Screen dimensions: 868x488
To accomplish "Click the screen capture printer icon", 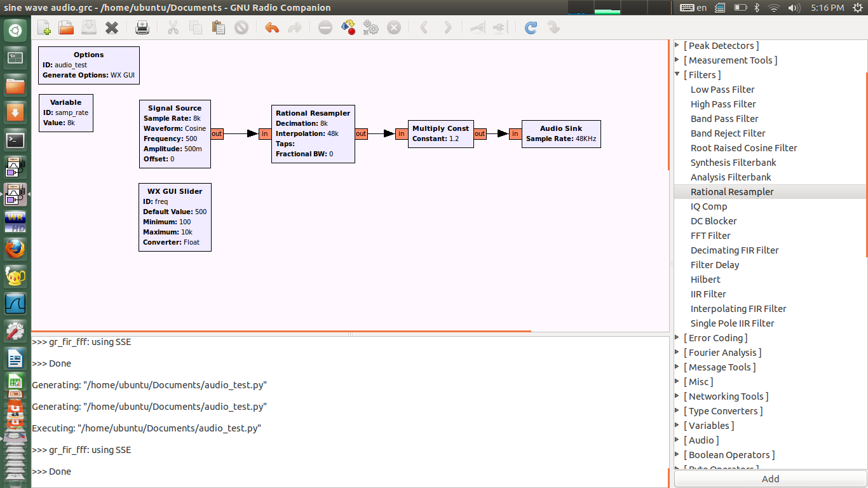I will 143,28.
